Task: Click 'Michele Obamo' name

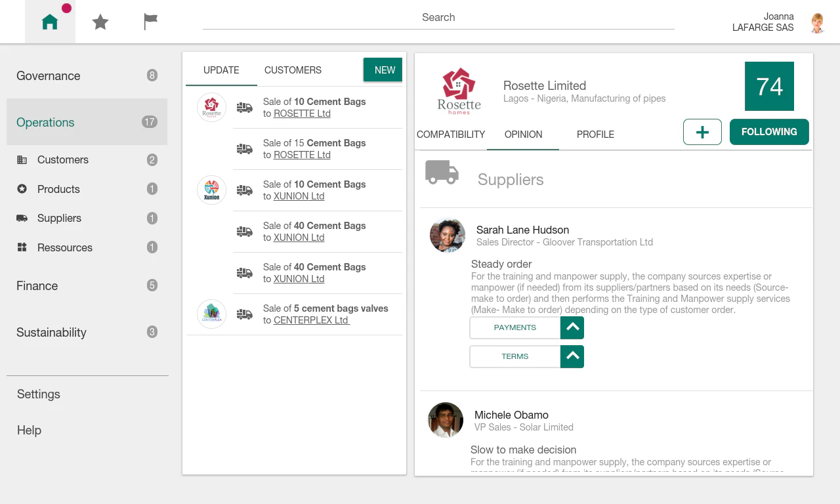Action: point(511,415)
